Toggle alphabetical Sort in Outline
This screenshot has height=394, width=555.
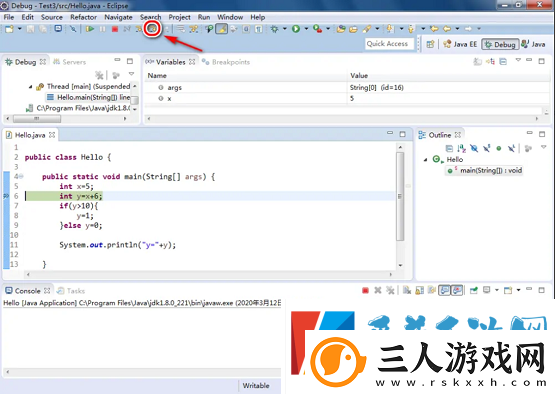(462, 148)
